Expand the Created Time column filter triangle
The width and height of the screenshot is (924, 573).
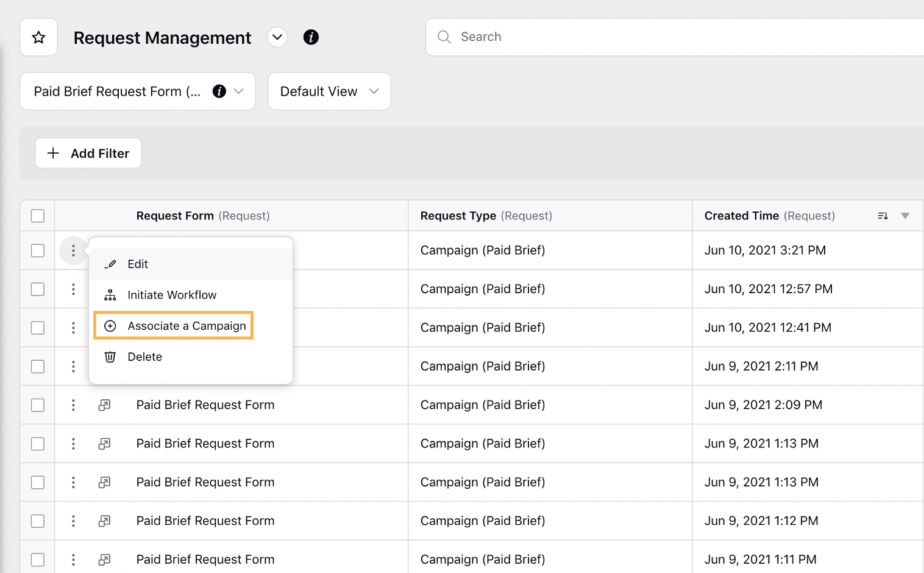click(x=906, y=216)
